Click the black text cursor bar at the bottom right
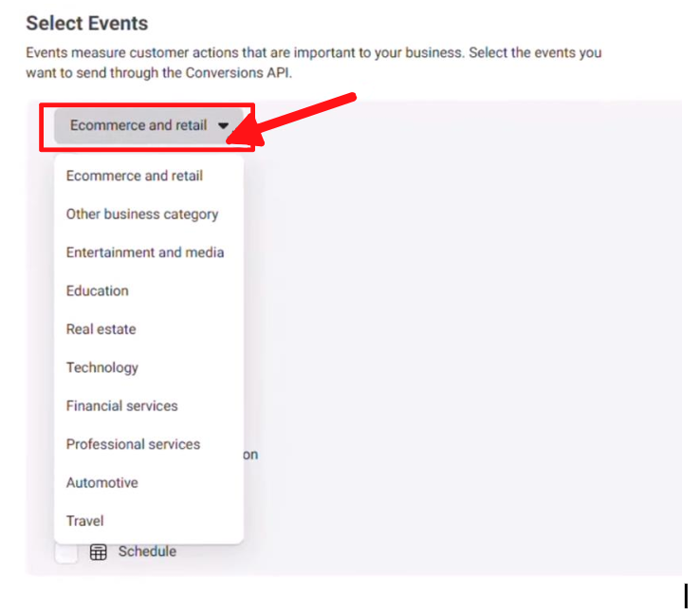This screenshot has height=616, width=700. click(686, 596)
